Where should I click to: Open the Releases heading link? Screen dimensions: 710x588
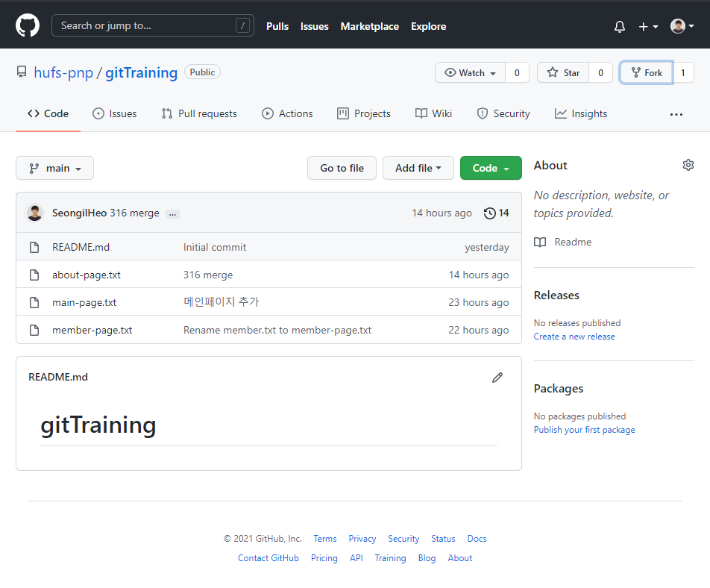tap(556, 295)
